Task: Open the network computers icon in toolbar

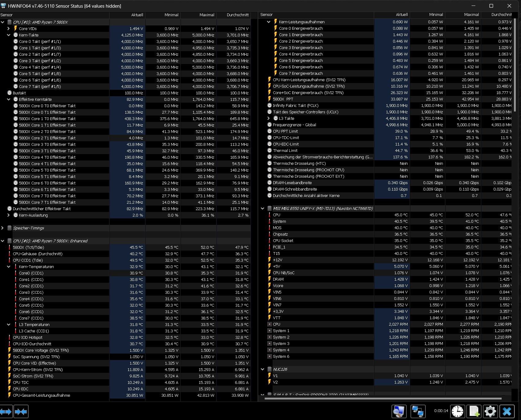Action: tap(418, 411)
